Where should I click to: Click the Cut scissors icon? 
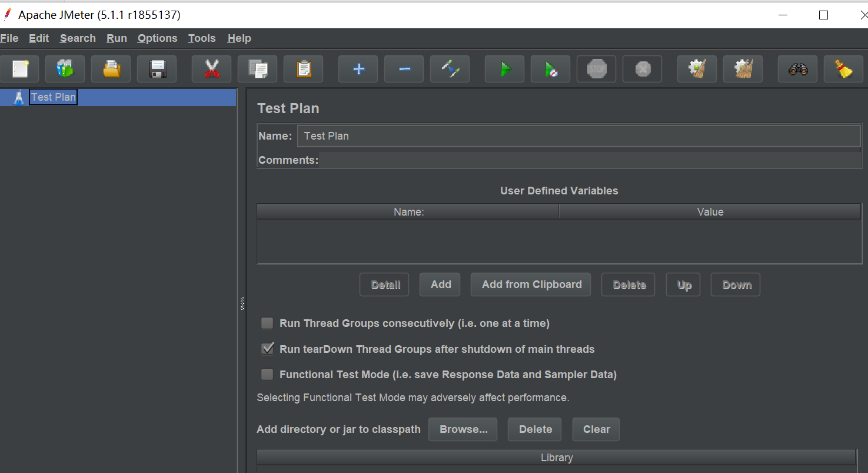click(x=212, y=69)
